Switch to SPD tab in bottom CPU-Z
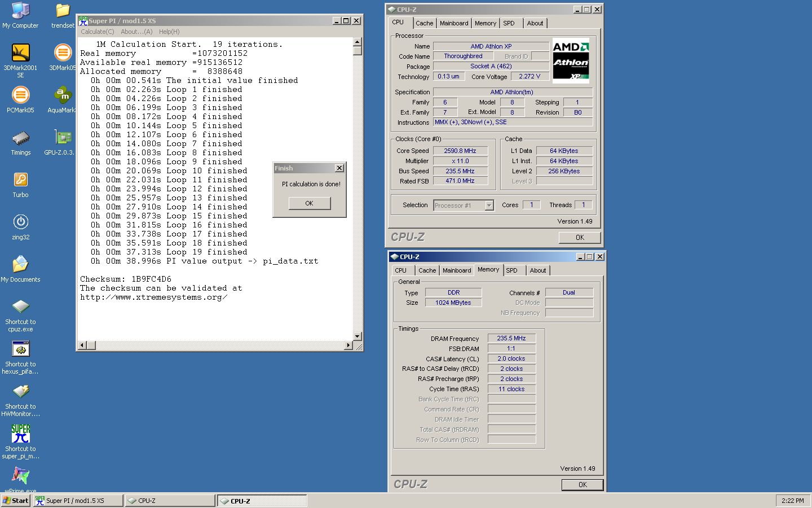Viewport: 812px width, 508px height. tap(512, 270)
